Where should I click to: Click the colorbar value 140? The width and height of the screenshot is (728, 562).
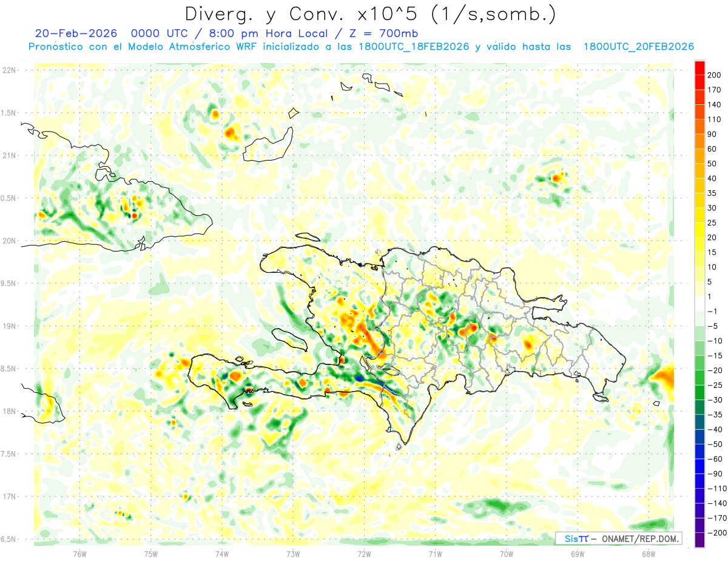714,105
